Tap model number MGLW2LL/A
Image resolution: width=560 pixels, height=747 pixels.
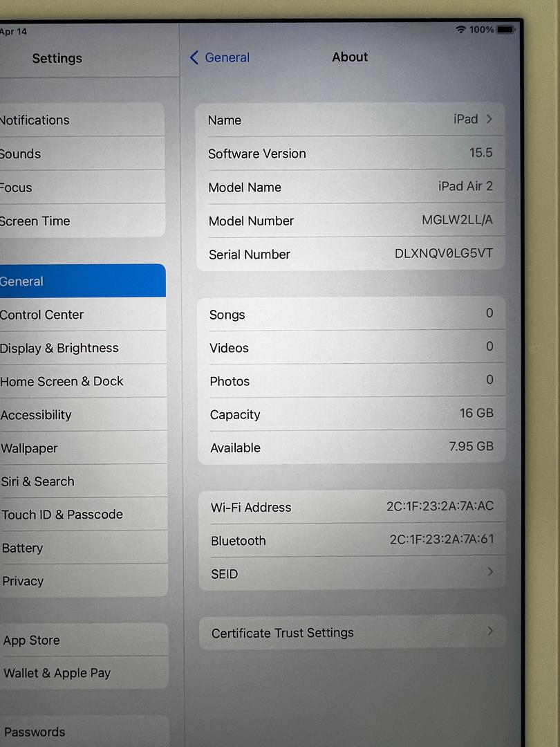point(457,220)
